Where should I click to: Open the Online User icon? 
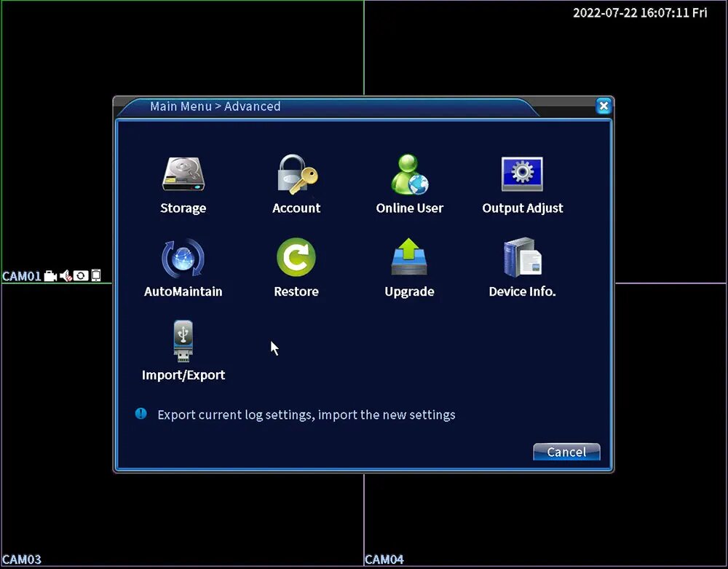409,174
